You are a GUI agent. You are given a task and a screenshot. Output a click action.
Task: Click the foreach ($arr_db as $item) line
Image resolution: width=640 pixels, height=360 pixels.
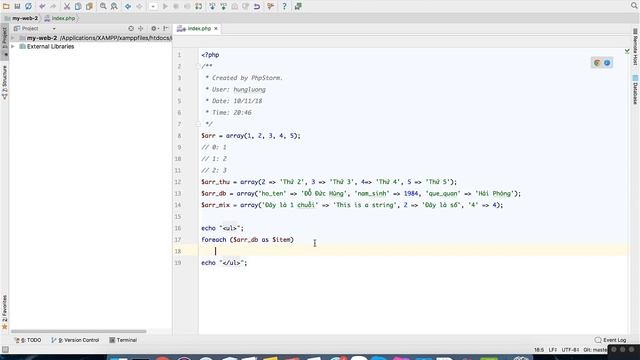coord(247,240)
